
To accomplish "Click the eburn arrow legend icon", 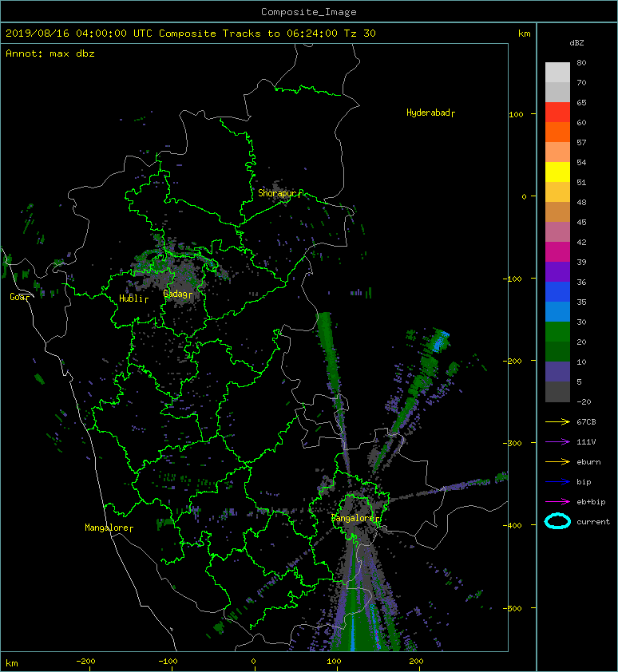I will [x=557, y=461].
